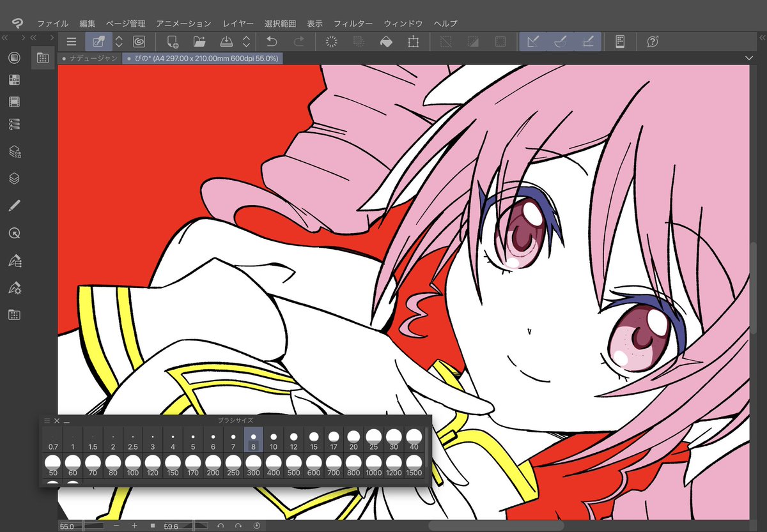Toggle Snap to Grid
The width and height of the screenshot is (767, 532).
[x=587, y=42]
